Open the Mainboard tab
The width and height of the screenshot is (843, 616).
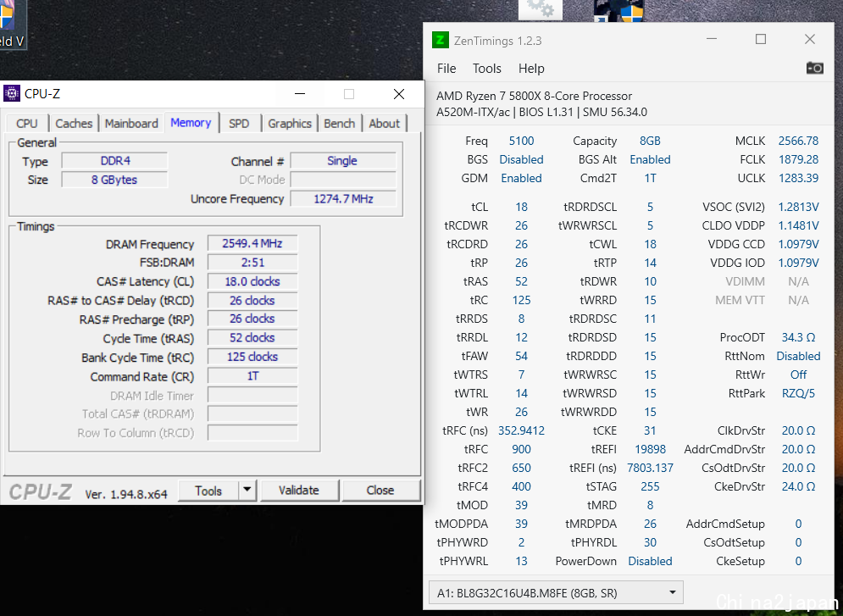click(x=131, y=124)
